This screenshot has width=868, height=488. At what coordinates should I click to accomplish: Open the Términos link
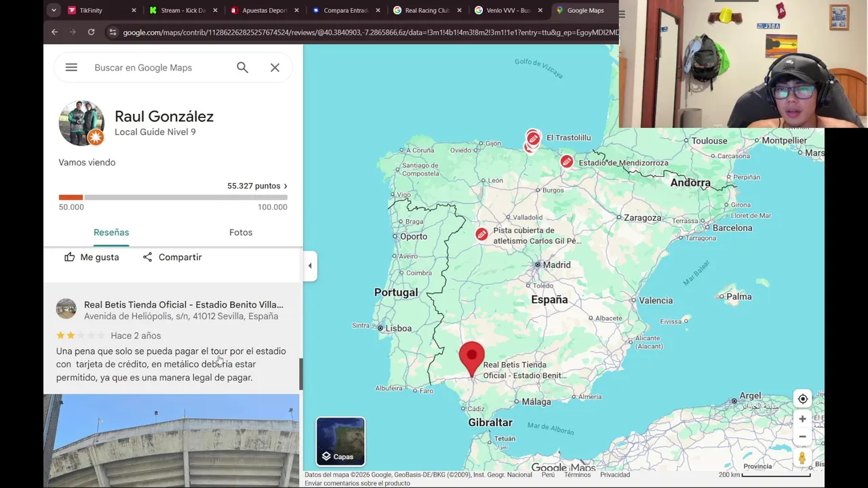coord(577,474)
